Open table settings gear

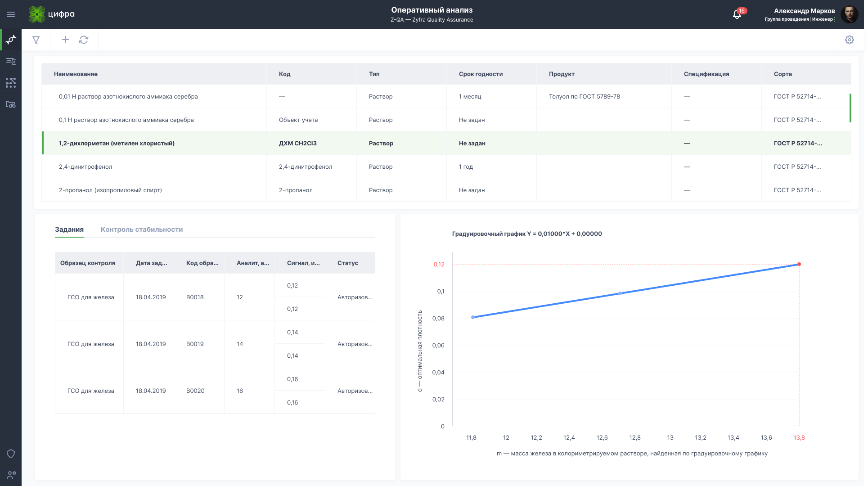click(x=850, y=40)
